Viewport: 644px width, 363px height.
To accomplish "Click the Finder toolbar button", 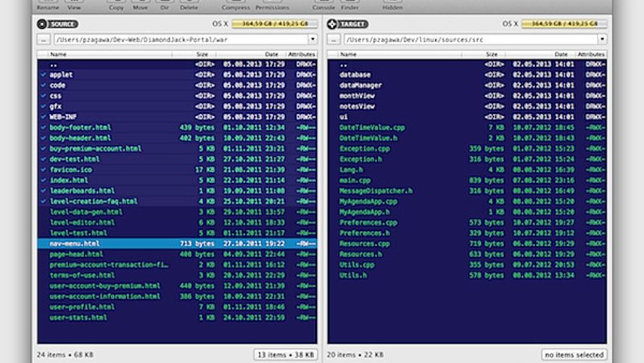I will pyautogui.click(x=350, y=6).
